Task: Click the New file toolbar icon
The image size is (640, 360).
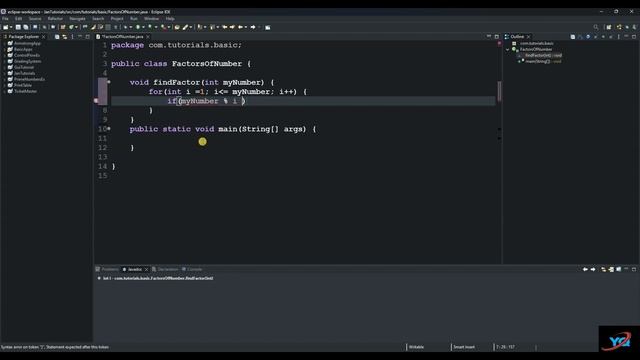Action: pyautogui.click(x=6, y=27)
